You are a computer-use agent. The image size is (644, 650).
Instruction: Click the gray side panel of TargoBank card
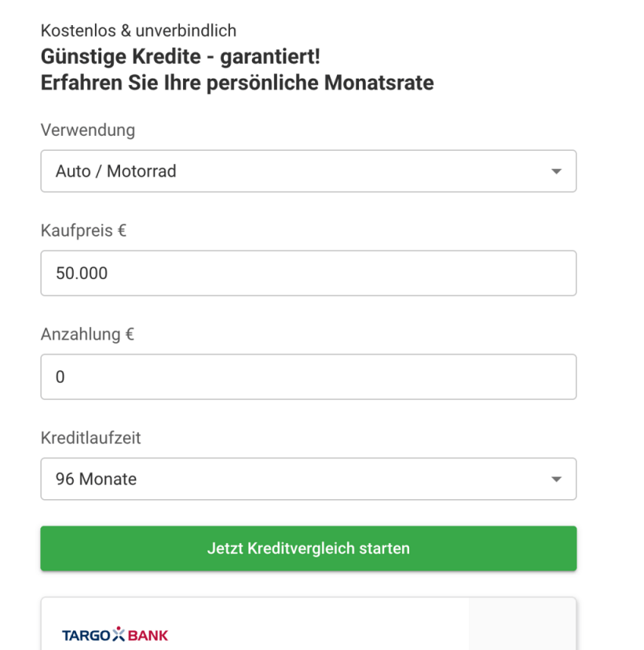pos(522,624)
